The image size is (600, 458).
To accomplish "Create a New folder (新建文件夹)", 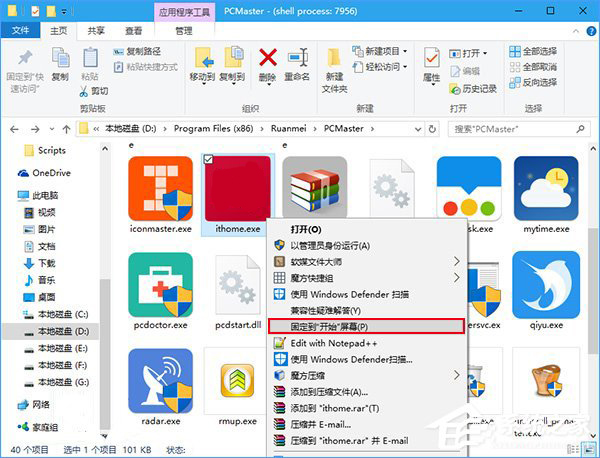I will 334,71.
